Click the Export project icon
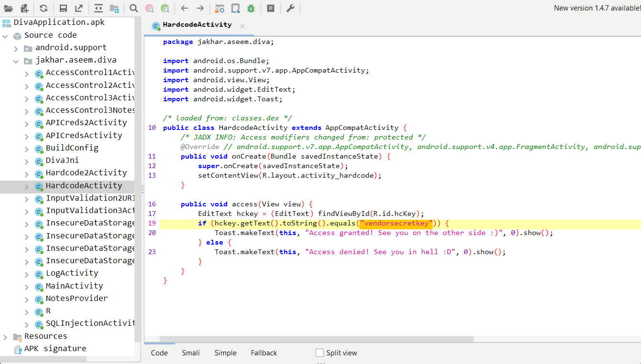 tap(78, 8)
